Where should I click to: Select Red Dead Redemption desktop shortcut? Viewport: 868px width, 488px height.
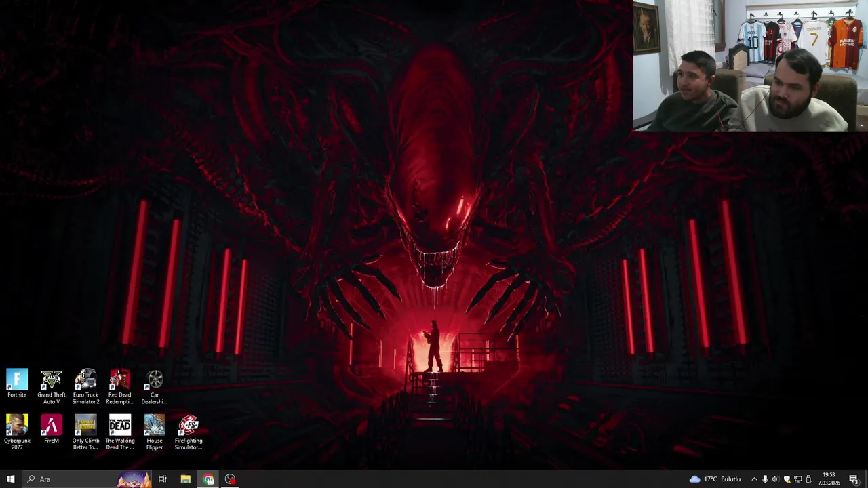[119, 387]
